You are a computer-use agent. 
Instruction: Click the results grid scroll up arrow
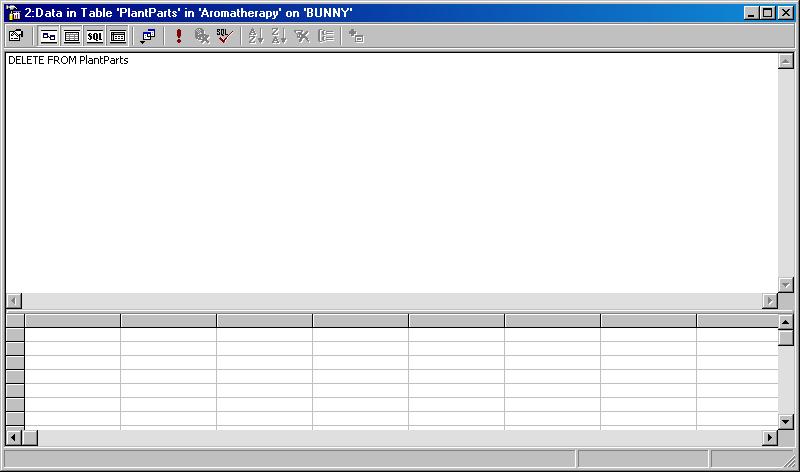[786, 322]
